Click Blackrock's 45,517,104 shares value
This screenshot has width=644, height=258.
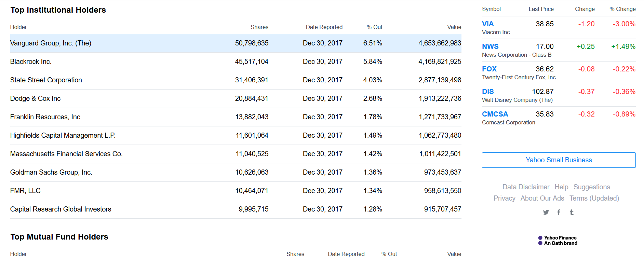point(252,62)
